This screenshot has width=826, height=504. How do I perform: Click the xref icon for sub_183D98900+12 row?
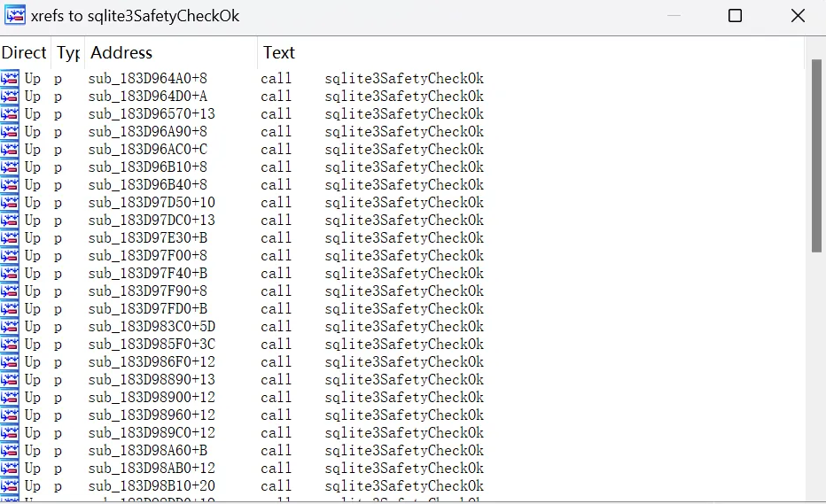click(10, 397)
